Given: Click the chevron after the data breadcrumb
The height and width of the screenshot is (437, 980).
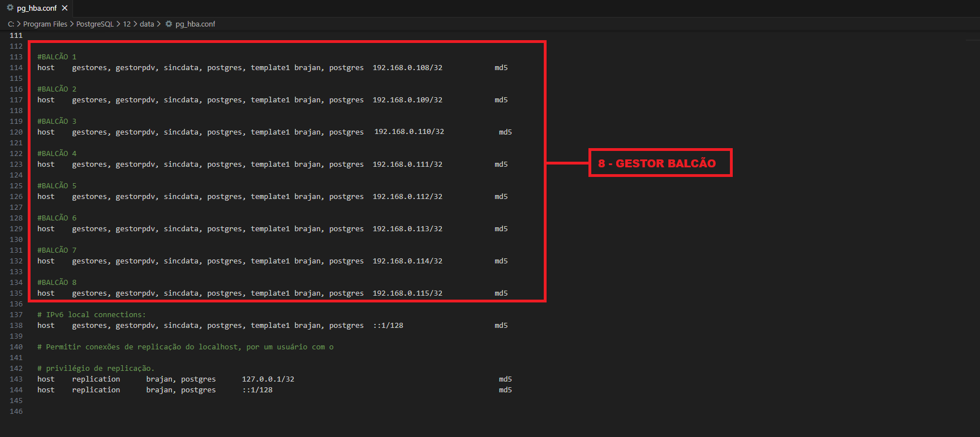Looking at the screenshot, I should pos(159,24).
